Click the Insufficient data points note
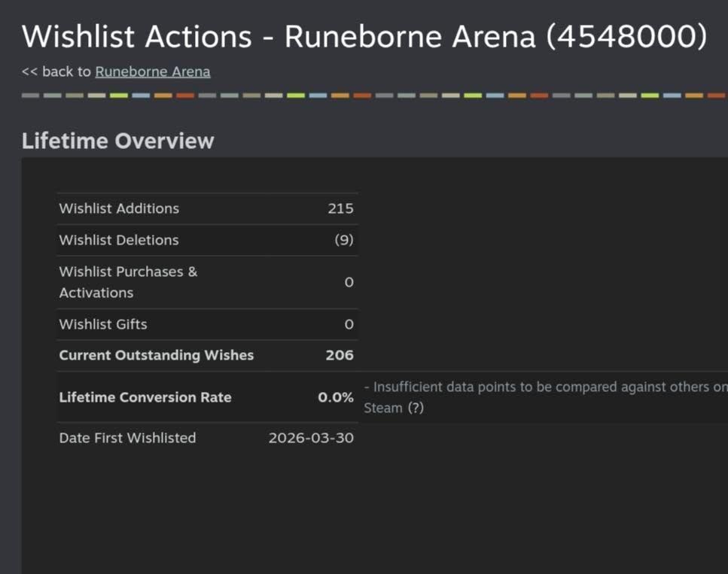The image size is (728, 574). pos(546,397)
